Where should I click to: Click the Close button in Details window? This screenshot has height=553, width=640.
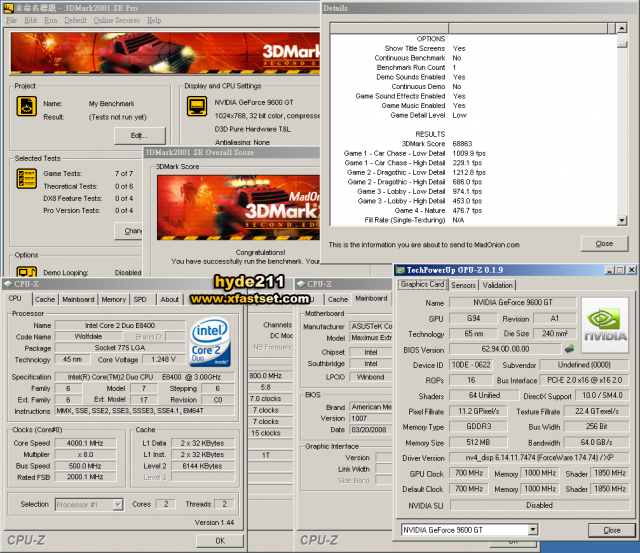[x=604, y=244]
